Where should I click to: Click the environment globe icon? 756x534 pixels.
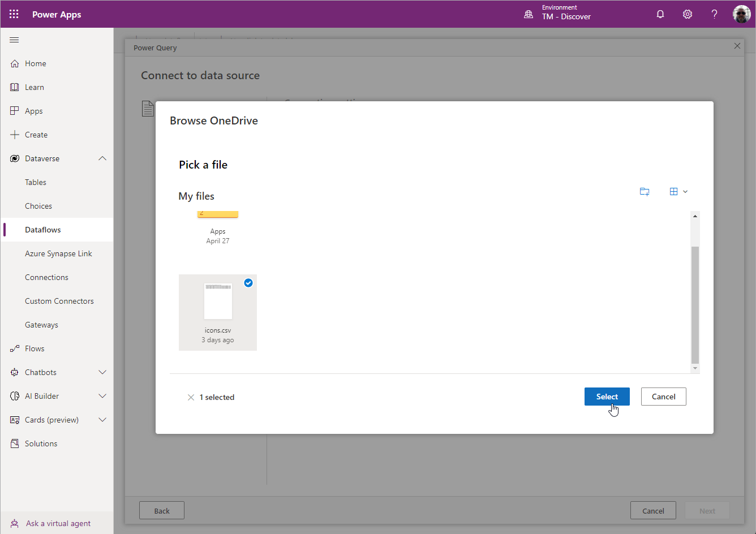coord(529,14)
